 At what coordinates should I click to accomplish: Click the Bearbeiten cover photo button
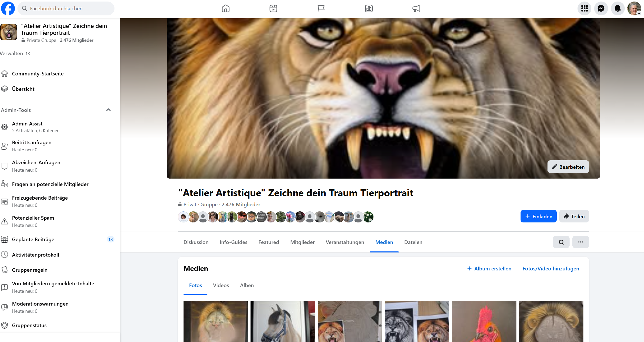(x=568, y=167)
